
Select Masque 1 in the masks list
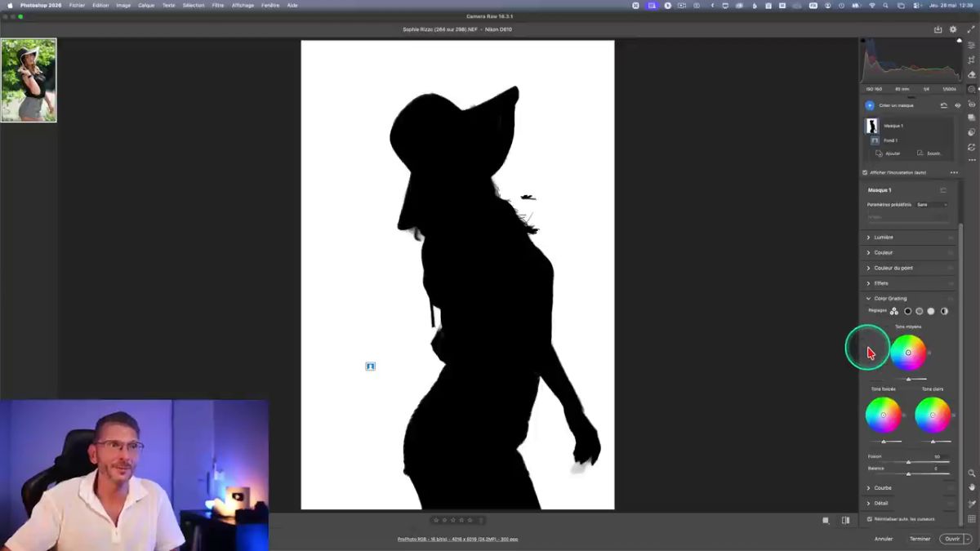[x=908, y=126]
